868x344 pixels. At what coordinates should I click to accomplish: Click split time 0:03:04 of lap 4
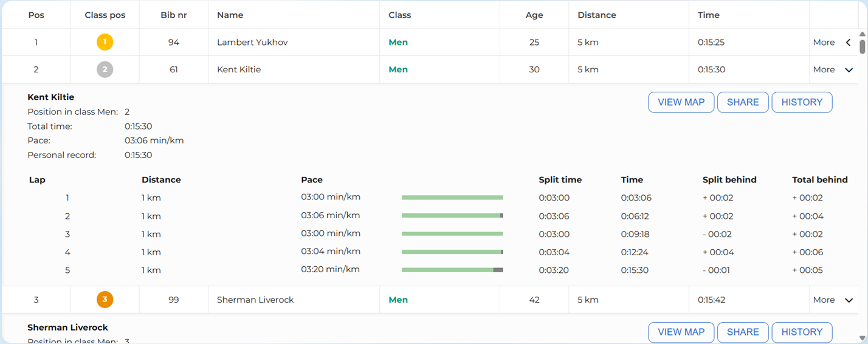pos(554,252)
